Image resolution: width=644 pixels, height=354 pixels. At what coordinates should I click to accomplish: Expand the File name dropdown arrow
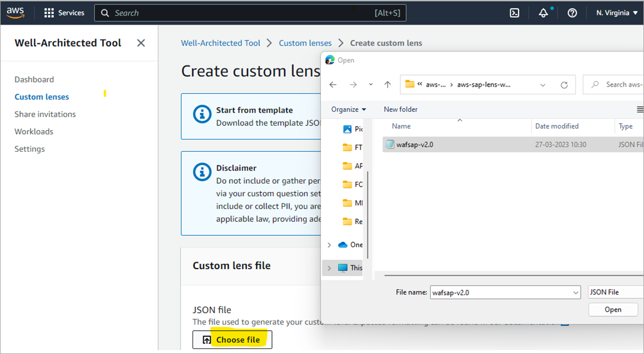pyautogui.click(x=575, y=293)
